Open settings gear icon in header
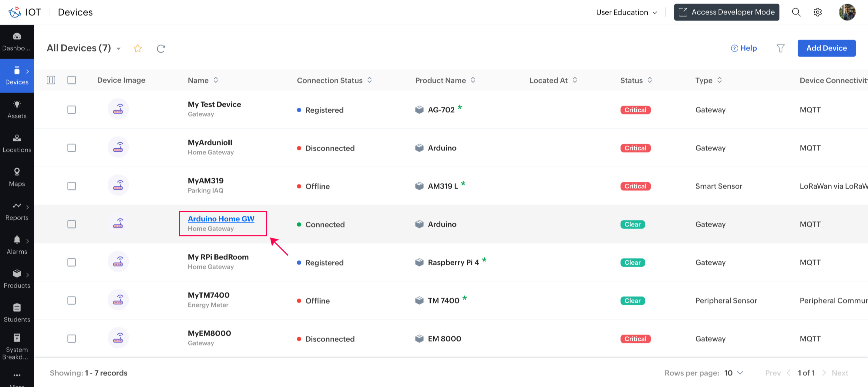 [817, 12]
